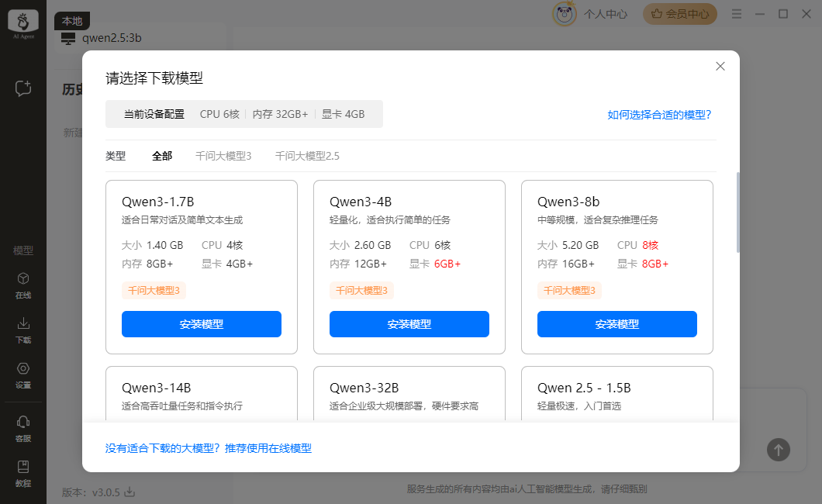The width and height of the screenshot is (822, 504).
Task: Install the Qwen3-4B model
Action: (409, 324)
